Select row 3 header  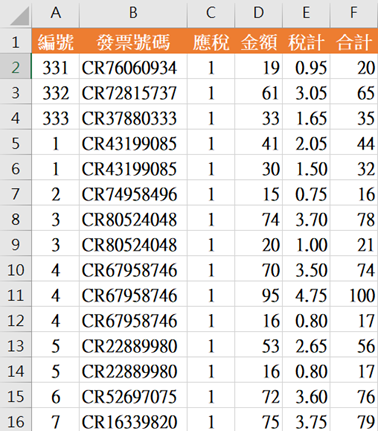click(16, 93)
